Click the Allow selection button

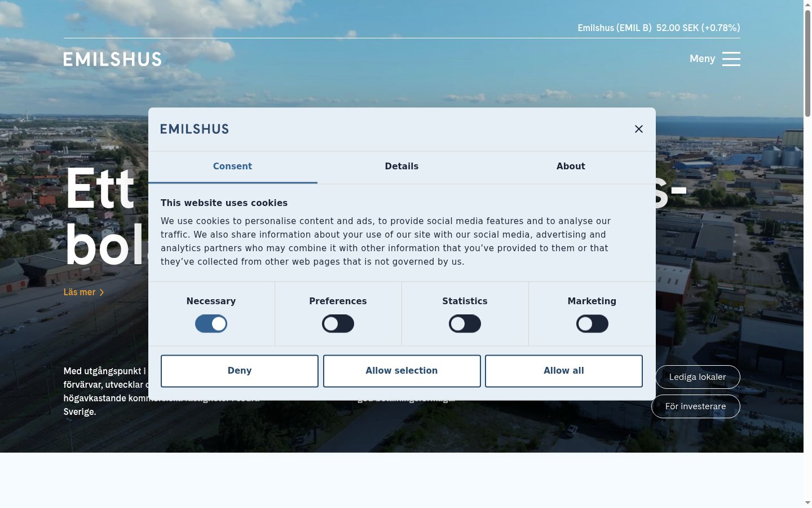tap(401, 371)
